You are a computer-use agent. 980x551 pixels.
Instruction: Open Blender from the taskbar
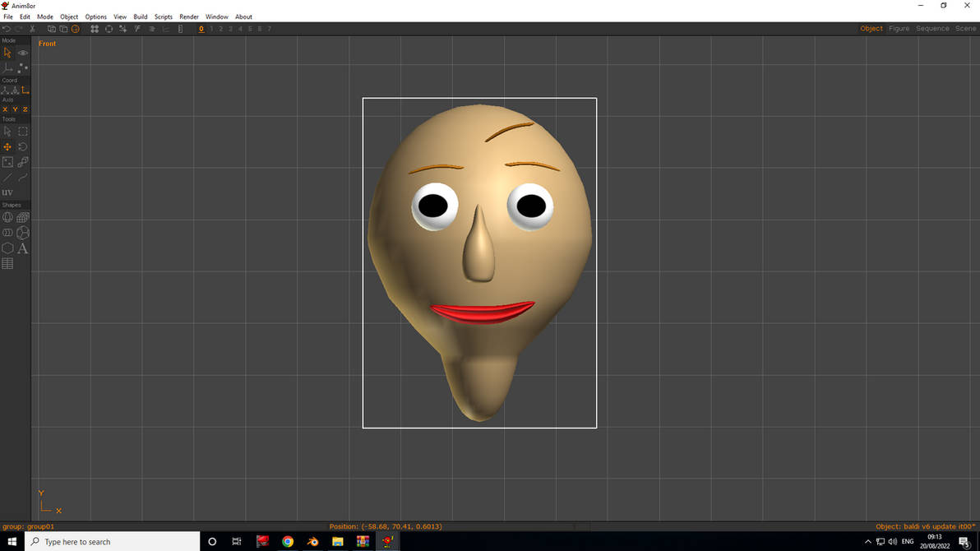(x=312, y=542)
